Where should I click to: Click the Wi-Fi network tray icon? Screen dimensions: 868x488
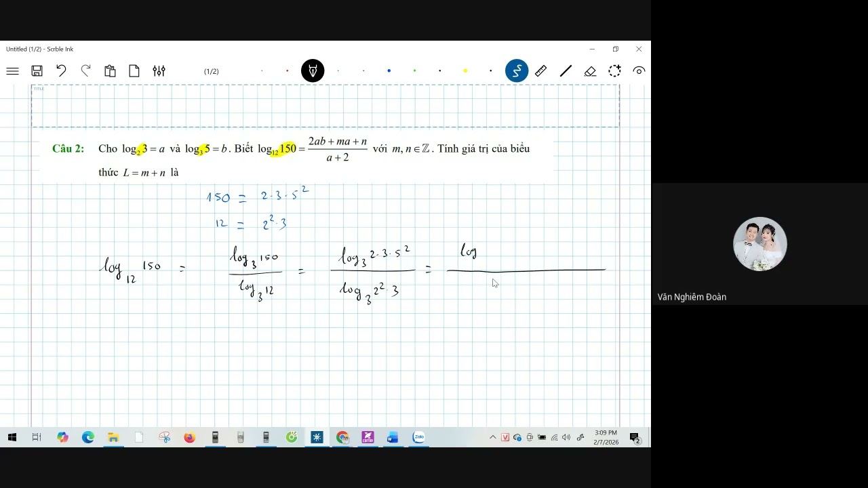click(x=554, y=438)
